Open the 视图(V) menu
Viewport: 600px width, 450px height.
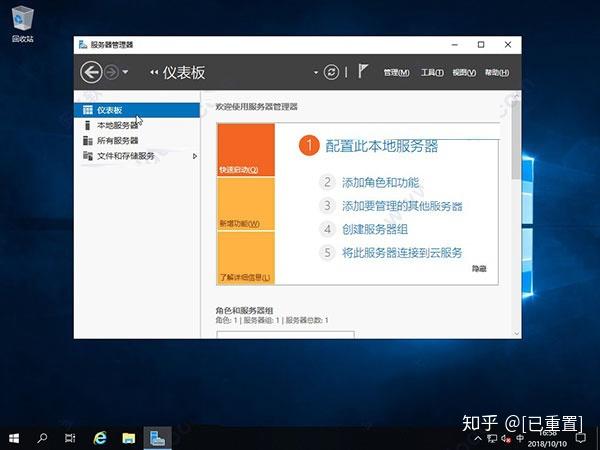464,73
